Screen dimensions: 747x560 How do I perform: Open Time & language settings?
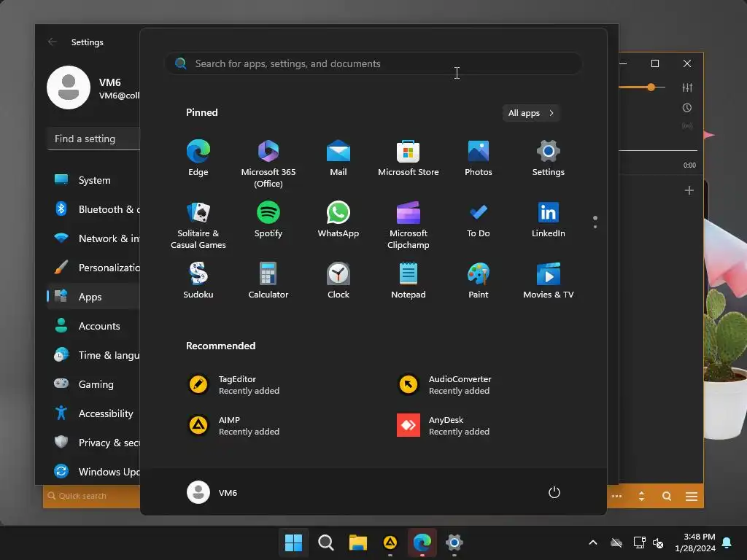tap(94, 355)
